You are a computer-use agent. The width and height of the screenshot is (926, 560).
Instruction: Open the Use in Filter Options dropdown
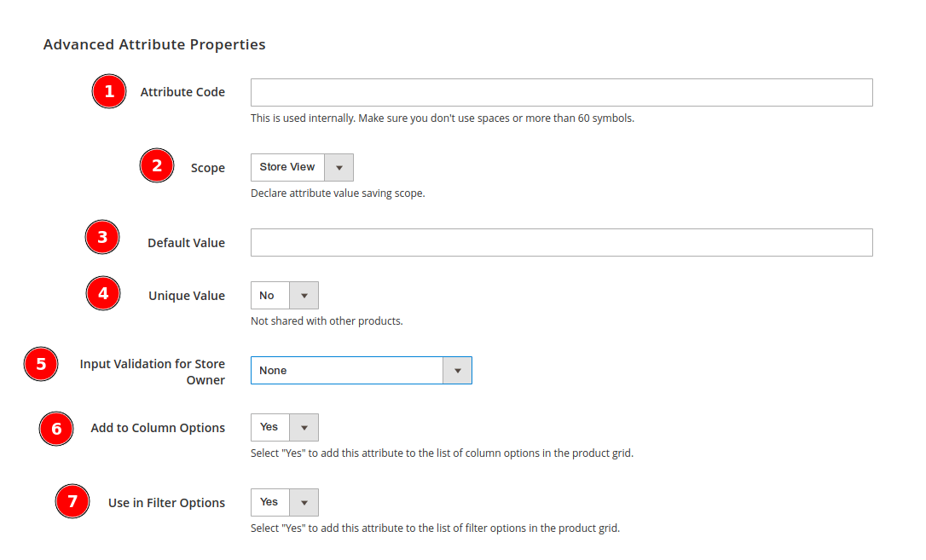(284, 502)
